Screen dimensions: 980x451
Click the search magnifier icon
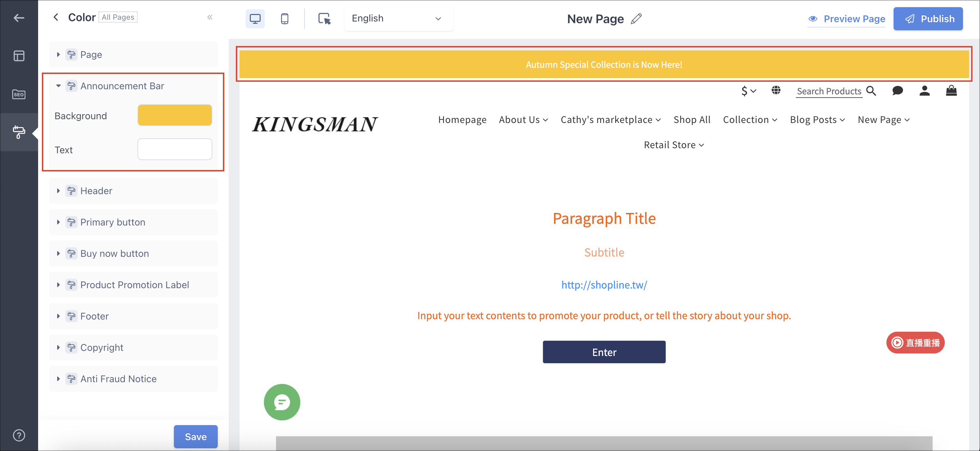[871, 91]
